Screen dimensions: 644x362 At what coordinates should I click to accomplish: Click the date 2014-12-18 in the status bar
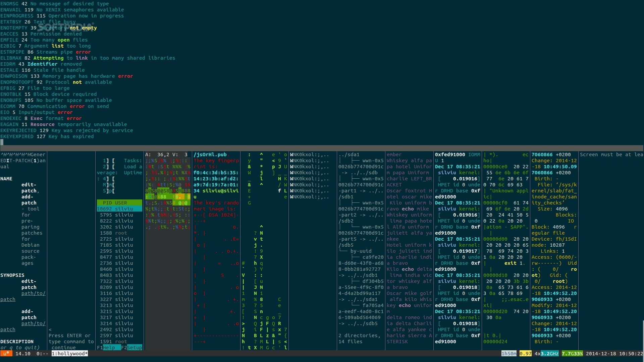pos(601,354)
